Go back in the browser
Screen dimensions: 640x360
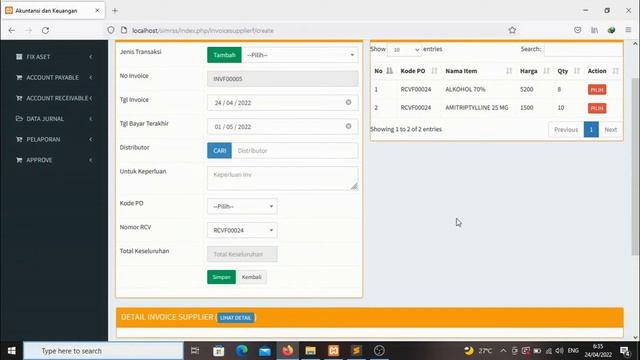click(11, 30)
